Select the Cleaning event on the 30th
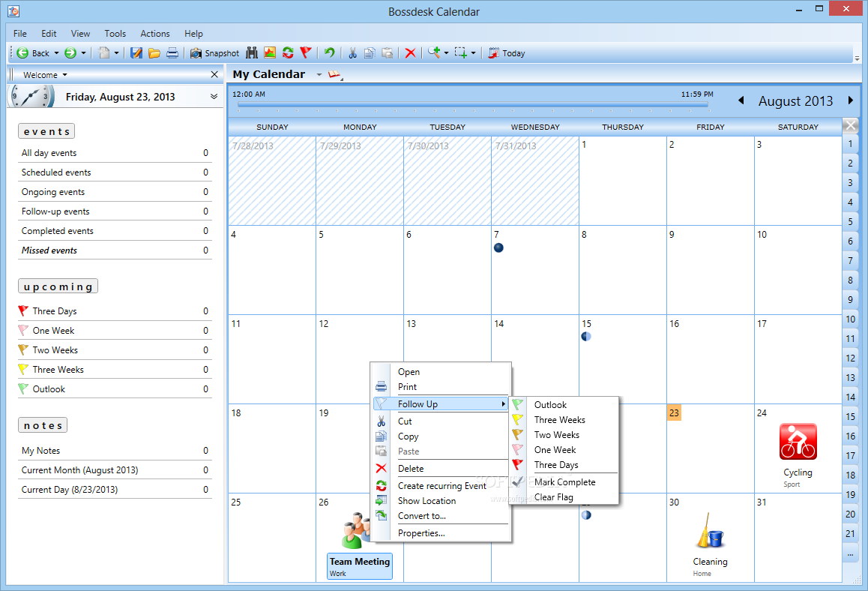 pyautogui.click(x=711, y=544)
